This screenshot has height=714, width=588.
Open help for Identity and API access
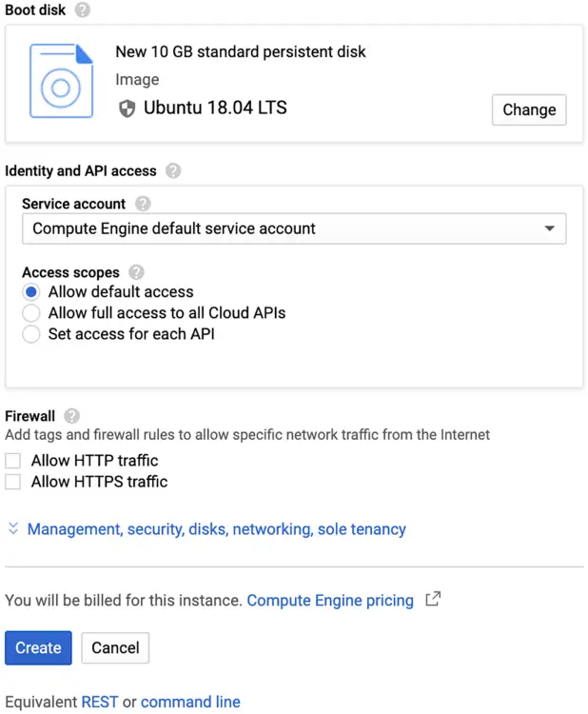click(x=173, y=171)
